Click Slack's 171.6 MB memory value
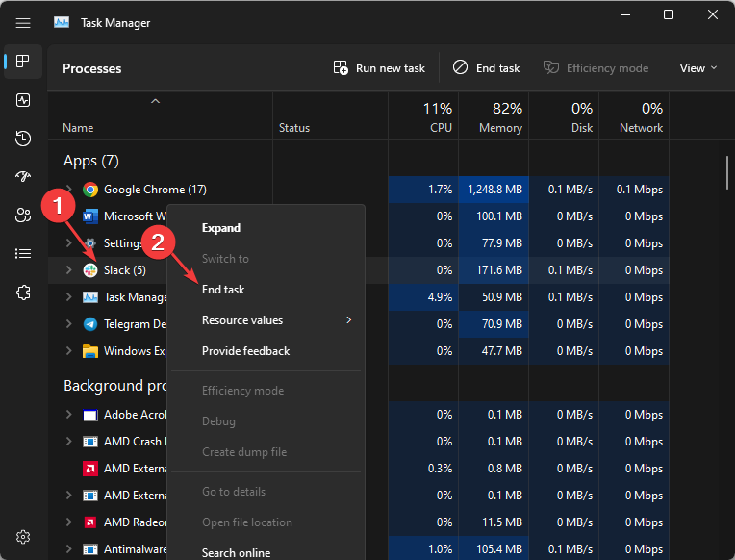The height and width of the screenshot is (560, 735). click(494, 270)
